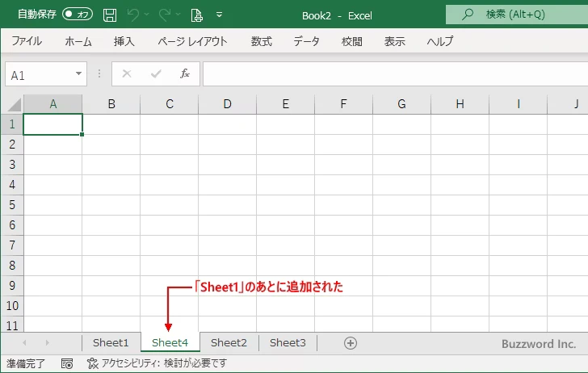The height and width of the screenshot is (373, 588).
Task: Select column H header
Action: tap(460, 104)
